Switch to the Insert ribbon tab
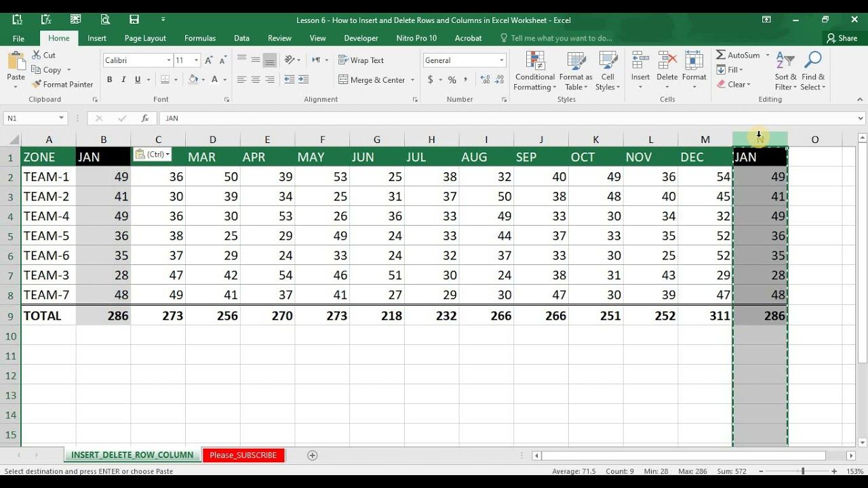Screen dimensions: 868x488 coord(97,38)
